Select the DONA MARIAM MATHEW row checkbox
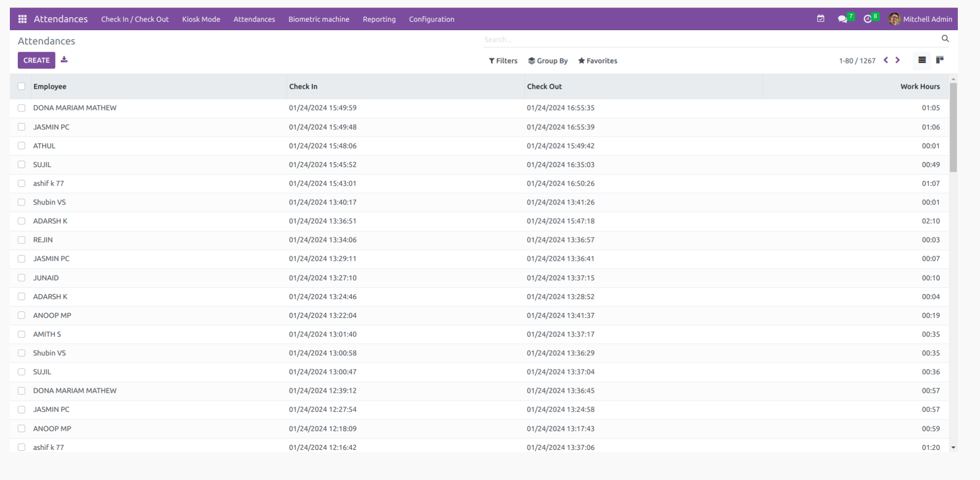The height and width of the screenshot is (480, 980). [x=22, y=107]
